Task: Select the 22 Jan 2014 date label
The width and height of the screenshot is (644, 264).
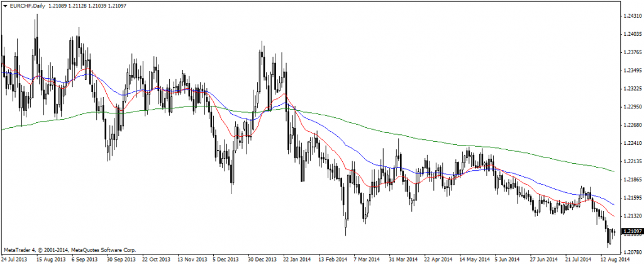Action: click(296, 258)
